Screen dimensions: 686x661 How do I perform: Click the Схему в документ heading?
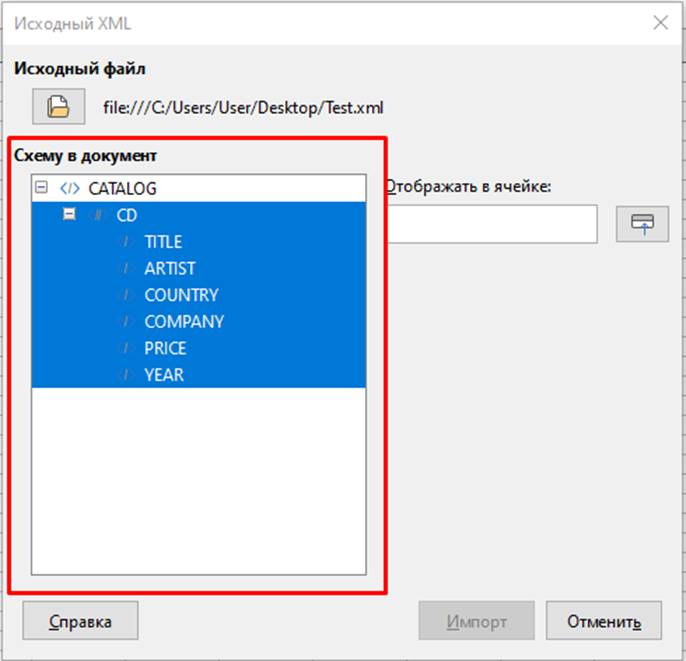click(85, 156)
